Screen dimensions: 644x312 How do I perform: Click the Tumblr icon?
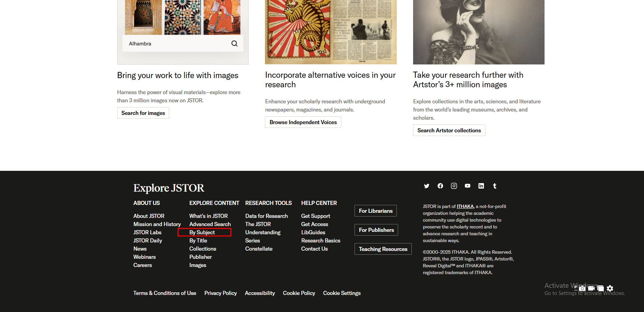(495, 186)
